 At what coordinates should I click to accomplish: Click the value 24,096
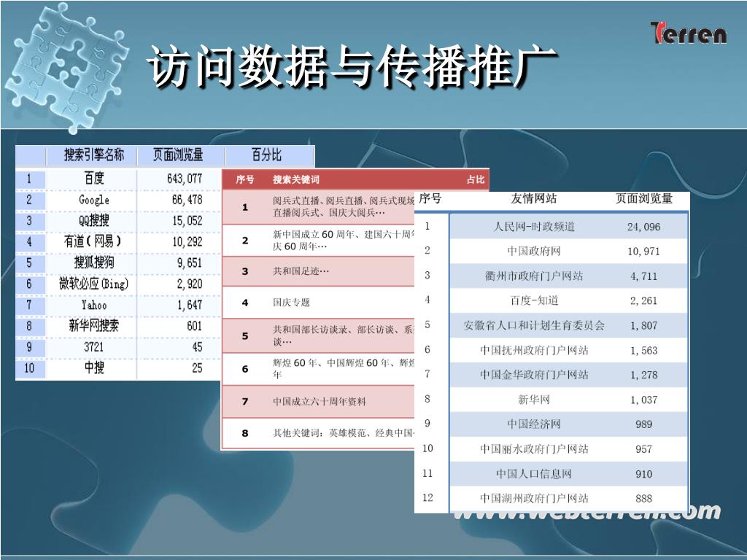pos(643,227)
